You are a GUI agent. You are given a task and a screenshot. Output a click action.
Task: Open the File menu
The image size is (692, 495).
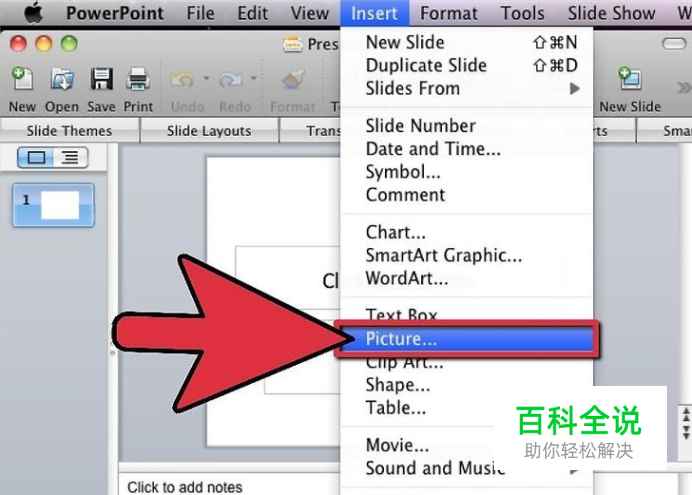click(x=200, y=13)
